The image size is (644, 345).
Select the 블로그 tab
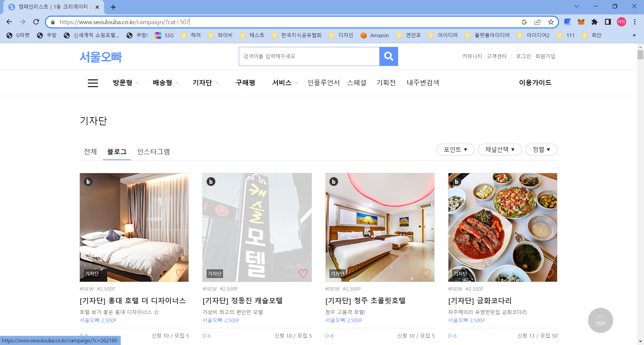(x=117, y=152)
